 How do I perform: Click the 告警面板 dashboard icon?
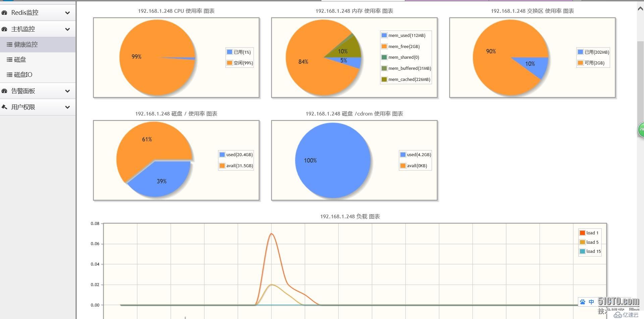4,91
